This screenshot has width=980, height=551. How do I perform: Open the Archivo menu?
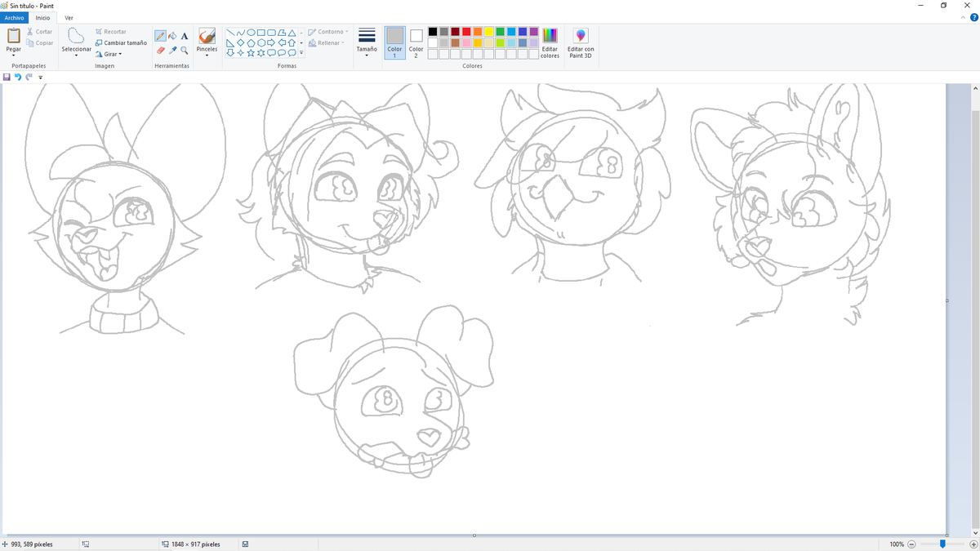point(15,17)
